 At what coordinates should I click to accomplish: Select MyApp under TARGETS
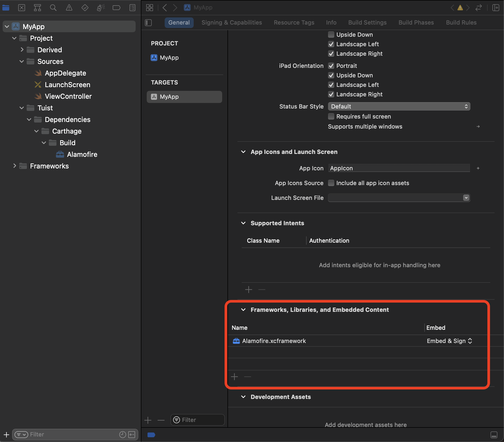click(x=184, y=97)
